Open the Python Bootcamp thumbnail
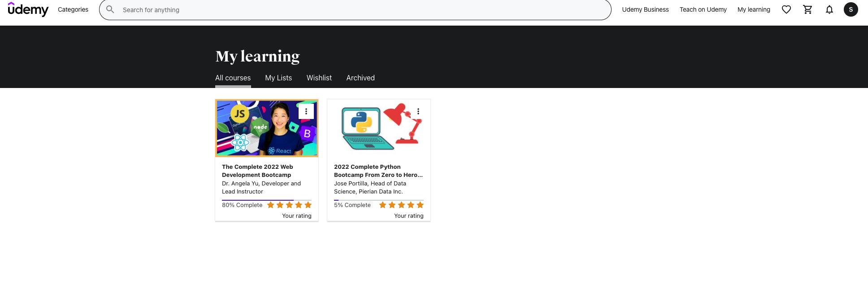Image resolution: width=868 pixels, height=286 pixels. (x=379, y=128)
